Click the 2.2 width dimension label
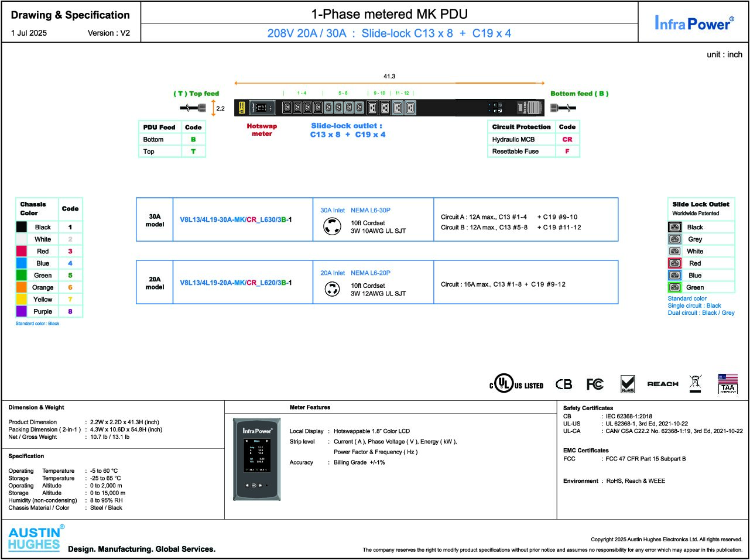750x560 pixels. click(x=220, y=108)
